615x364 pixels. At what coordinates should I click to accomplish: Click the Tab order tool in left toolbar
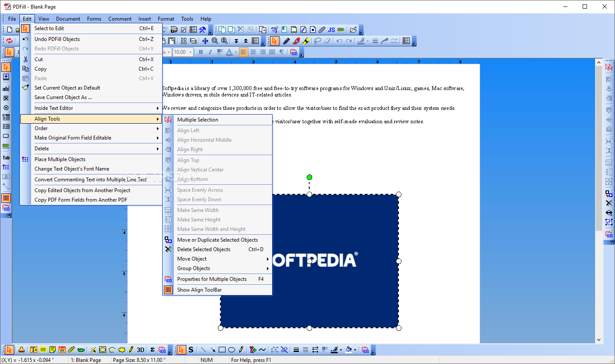(6, 158)
